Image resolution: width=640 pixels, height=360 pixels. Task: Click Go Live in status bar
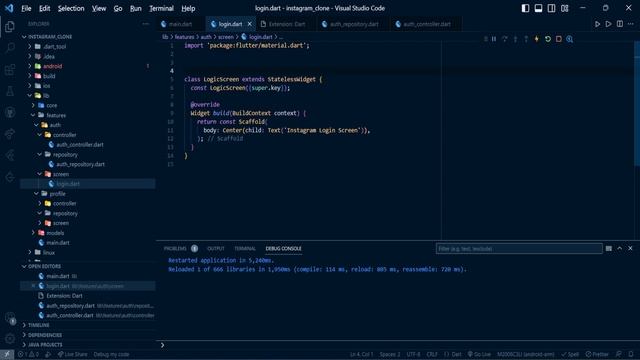pyautogui.click(x=479, y=354)
